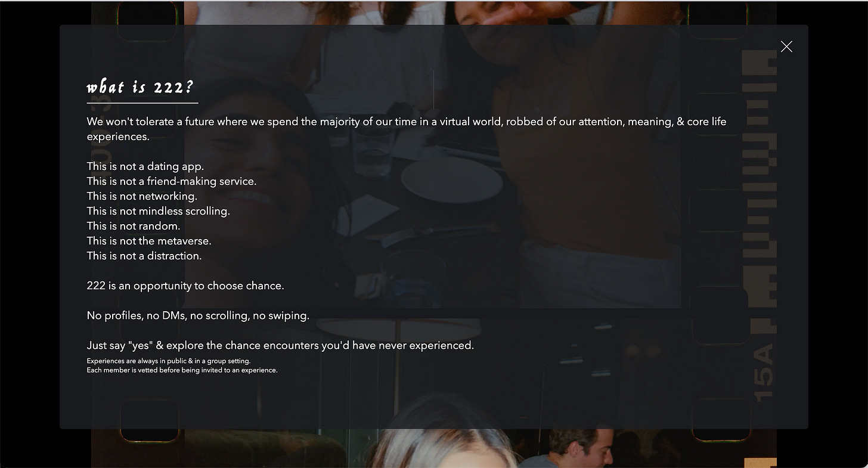Click "This is not a friend-making service." text
Image resolution: width=868 pixels, height=468 pixels.
point(172,181)
